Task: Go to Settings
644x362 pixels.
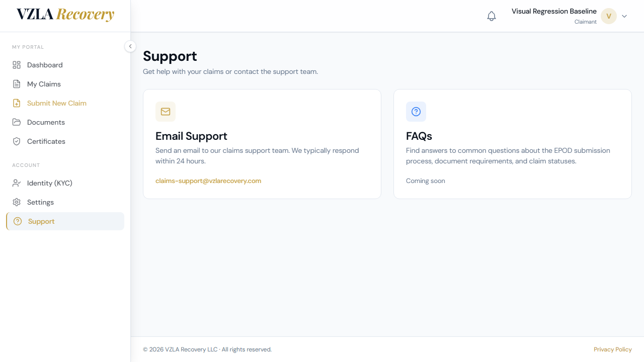Action: click(65, 202)
